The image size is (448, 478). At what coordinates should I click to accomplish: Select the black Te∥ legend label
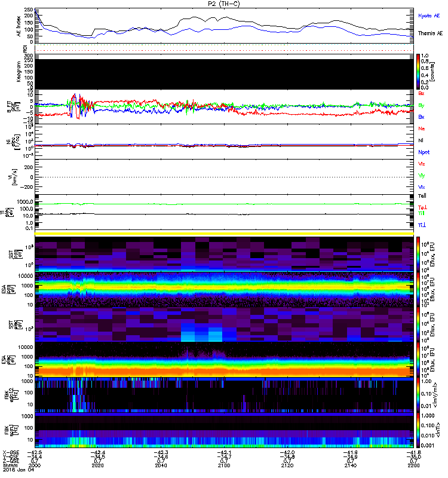pyautogui.click(x=422, y=196)
